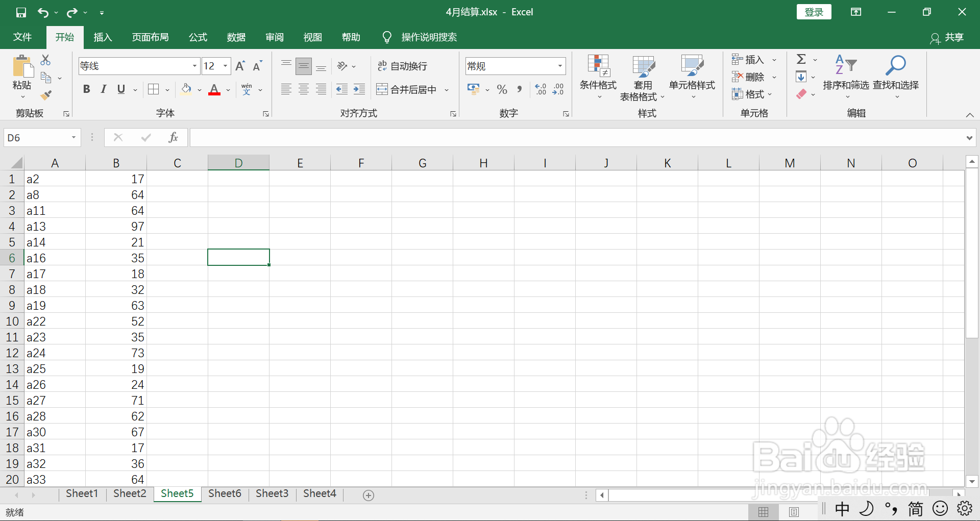Toggle Wrap Text (自动换行)
The image size is (980, 521).
click(402, 66)
